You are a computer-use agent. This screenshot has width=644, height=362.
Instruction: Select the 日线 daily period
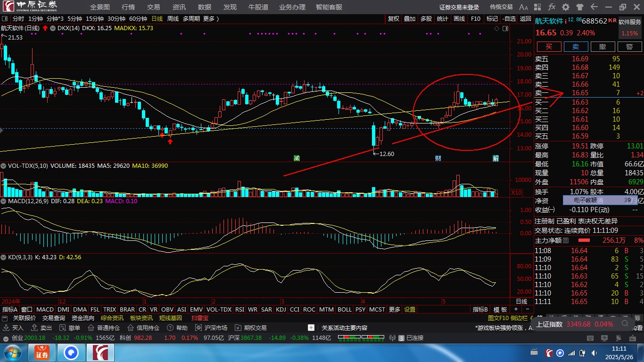pos(157,19)
